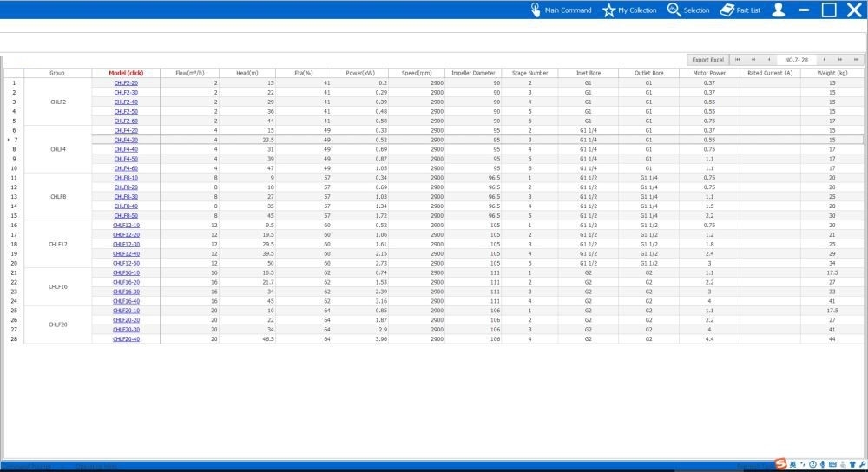
Task: Open model link CHLF12-20
Action: pos(126,234)
